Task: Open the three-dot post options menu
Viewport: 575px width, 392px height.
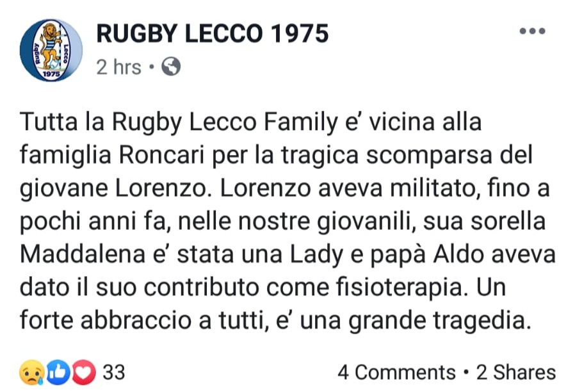Action: click(531, 31)
